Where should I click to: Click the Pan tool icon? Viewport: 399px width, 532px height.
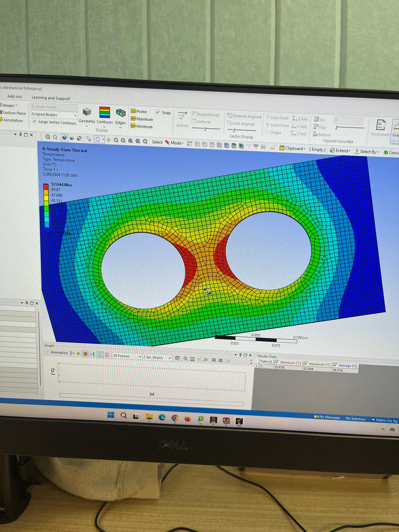109,140
